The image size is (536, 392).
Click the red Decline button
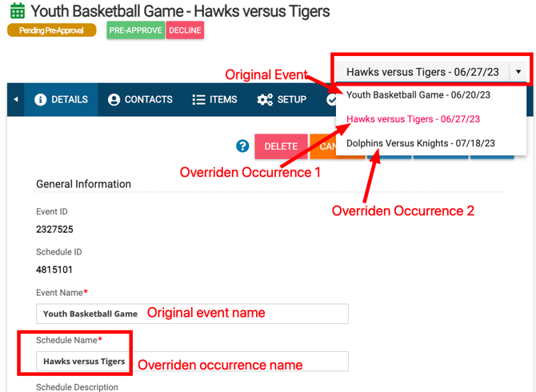185,30
